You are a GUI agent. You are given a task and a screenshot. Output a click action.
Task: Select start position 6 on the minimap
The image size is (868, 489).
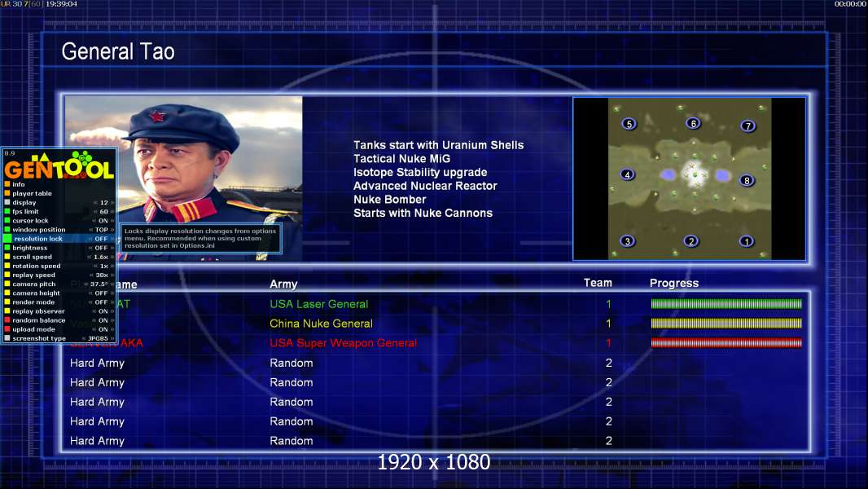(693, 123)
